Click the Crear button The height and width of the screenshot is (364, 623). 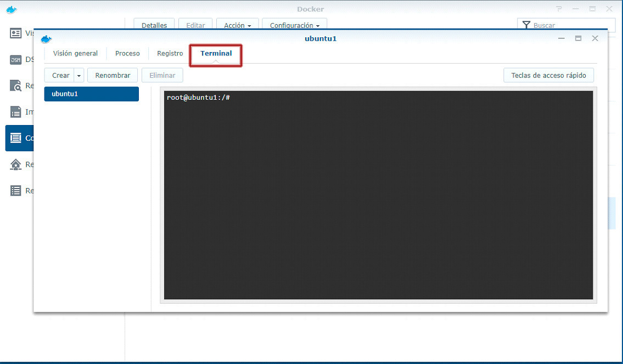point(60,76)
